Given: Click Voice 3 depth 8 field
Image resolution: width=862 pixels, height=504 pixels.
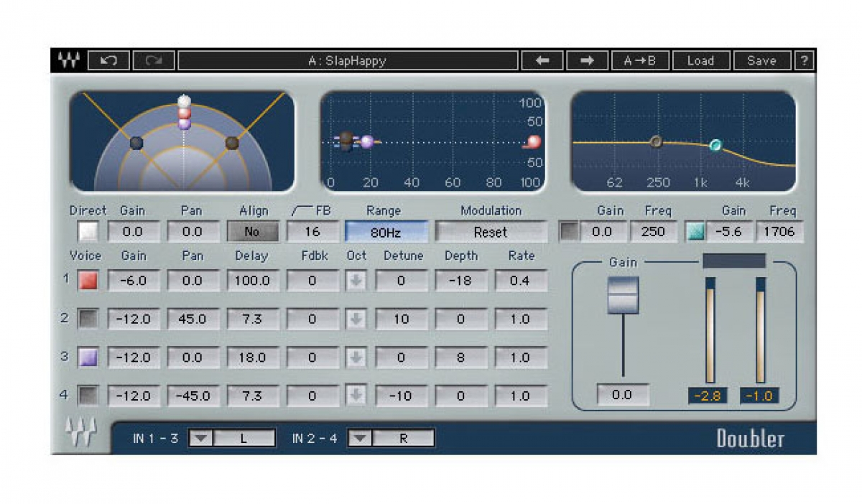Looking at the screenshot, I should pyautogui.click(x=460, y=357).
